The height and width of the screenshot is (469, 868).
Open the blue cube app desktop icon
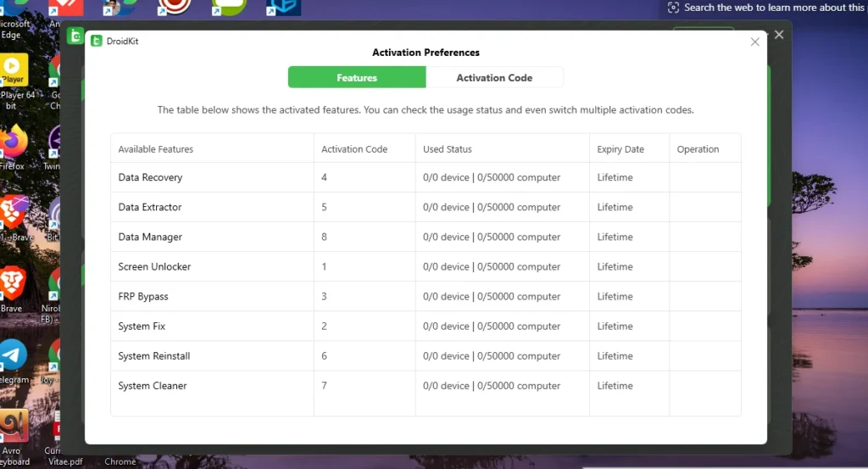(283, 7)
